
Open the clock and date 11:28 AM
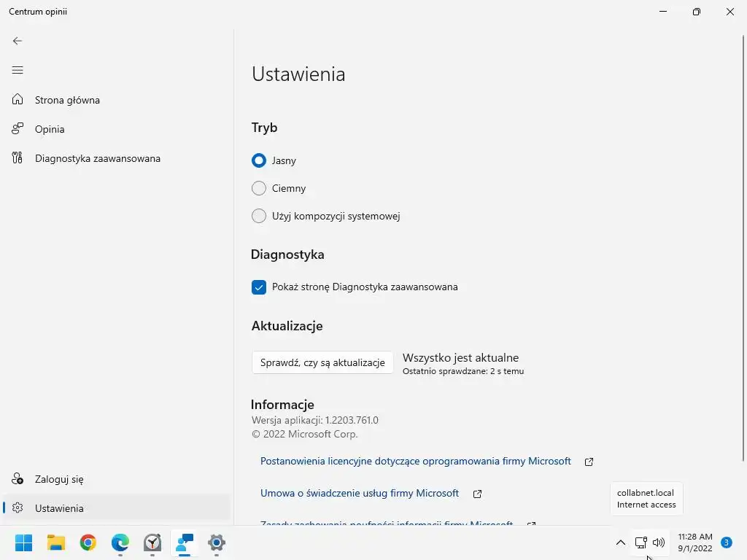pyautogui.click(x=695, y=542)
